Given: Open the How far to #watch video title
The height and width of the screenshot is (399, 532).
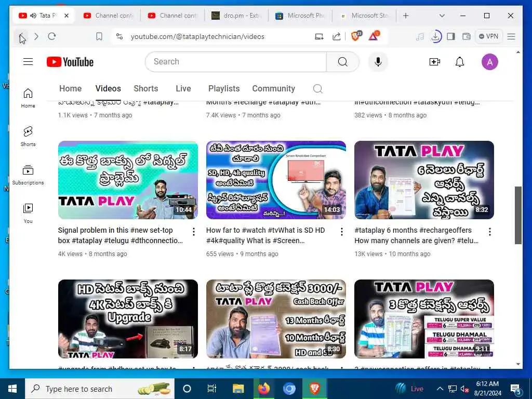Looking at the screenshot, I should pyautogui.click(x=265, y=235).
